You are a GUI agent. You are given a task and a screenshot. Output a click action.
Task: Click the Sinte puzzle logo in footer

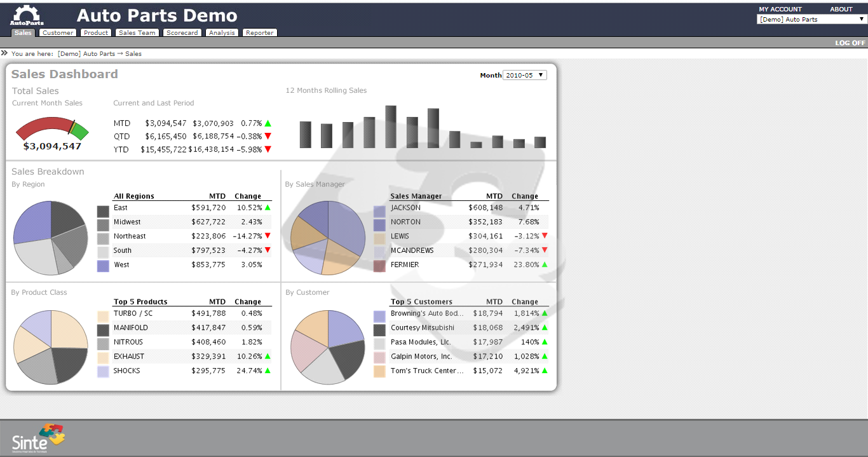39,438
